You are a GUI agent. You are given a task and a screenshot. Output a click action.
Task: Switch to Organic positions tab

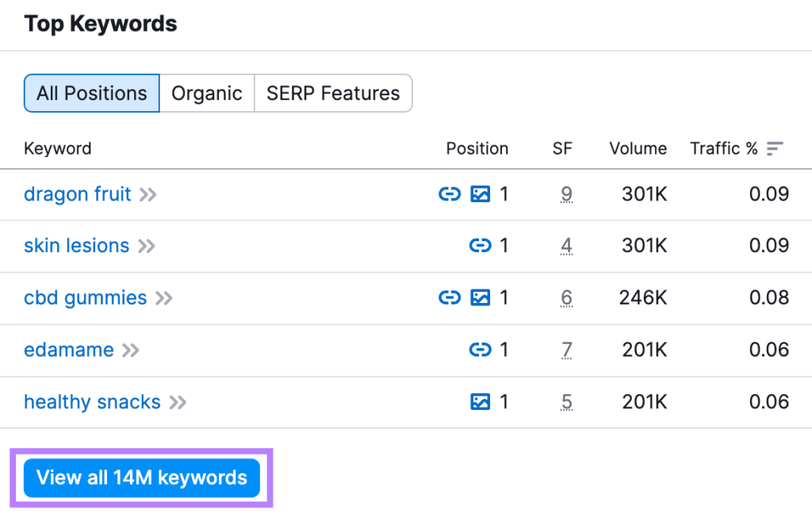(x=207, y=94)
